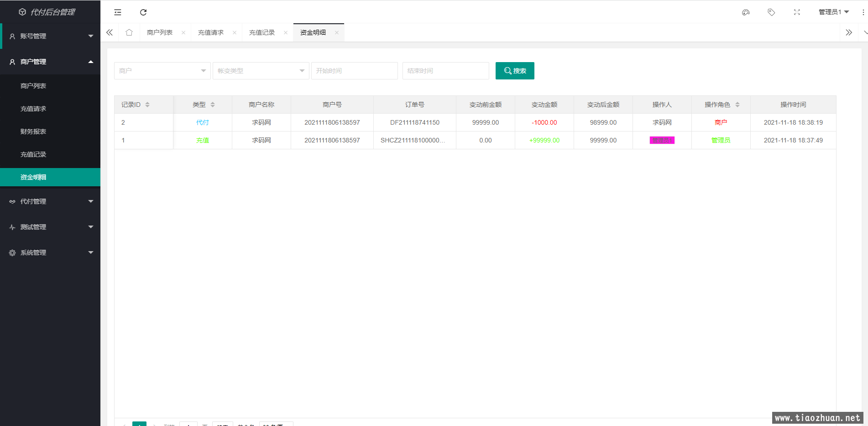The image size is (868, 426).
Task: Expand the 代付管理 sidebar menu
Action: [50, 201]
